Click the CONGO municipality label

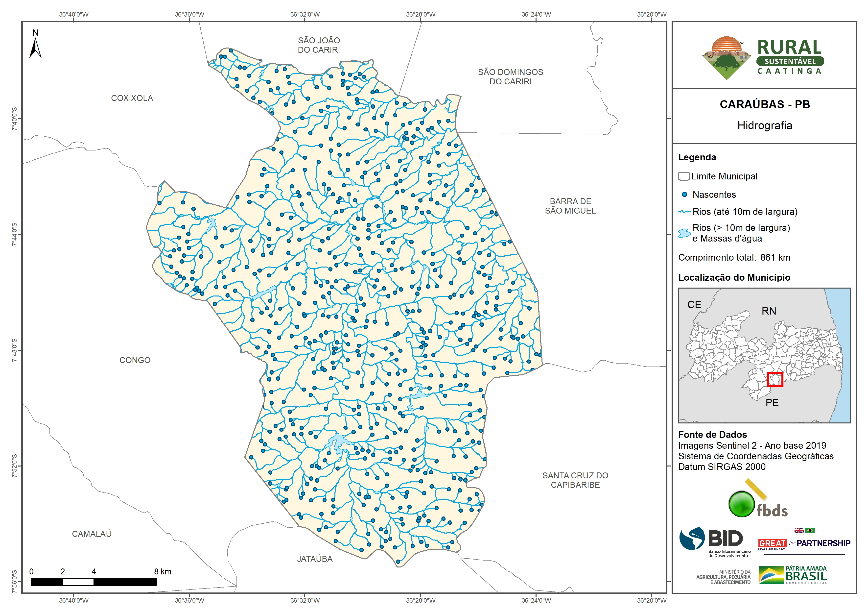pyautogui.click(x=135, y=360)
